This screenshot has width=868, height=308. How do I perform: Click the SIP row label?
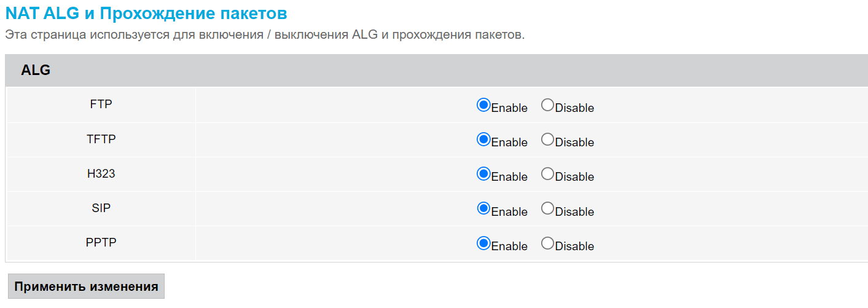(101, 208)
